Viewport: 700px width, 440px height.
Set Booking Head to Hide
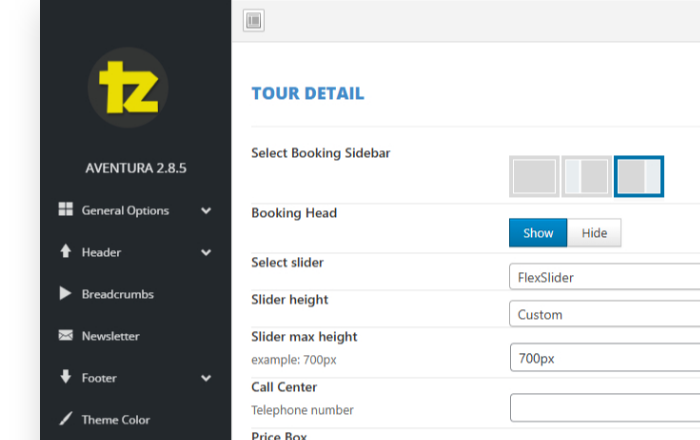(x=594, y=233)
